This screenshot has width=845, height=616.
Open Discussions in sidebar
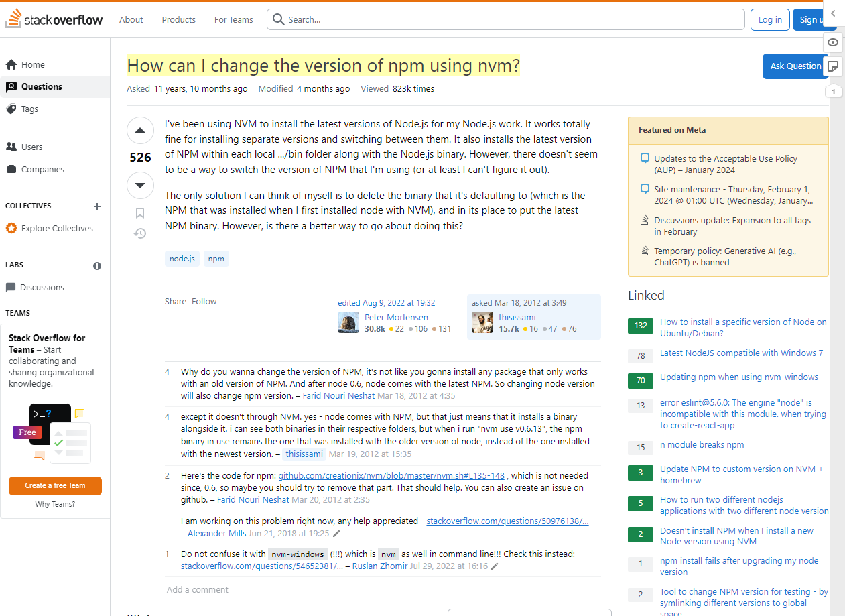[x=55, y=287]
